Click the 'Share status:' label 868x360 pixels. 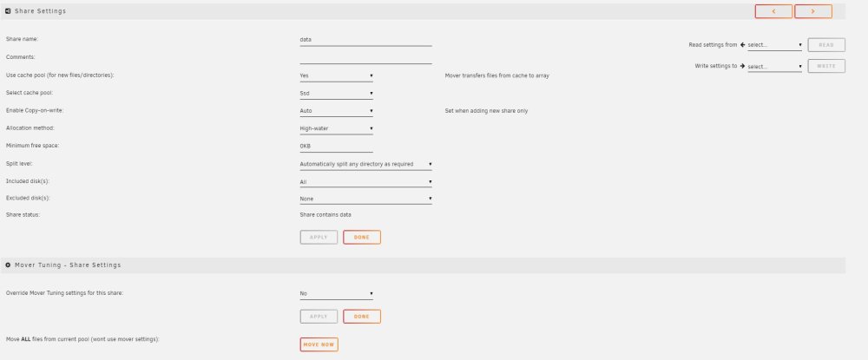click(x=23, y=214)
